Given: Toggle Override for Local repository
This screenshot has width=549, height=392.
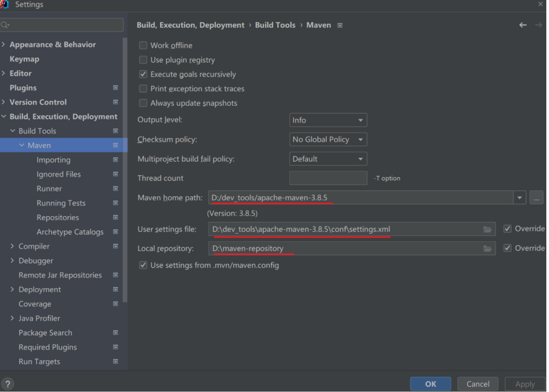Looking at the screenshot, I should pyautogui.click(x=507, y=248).
